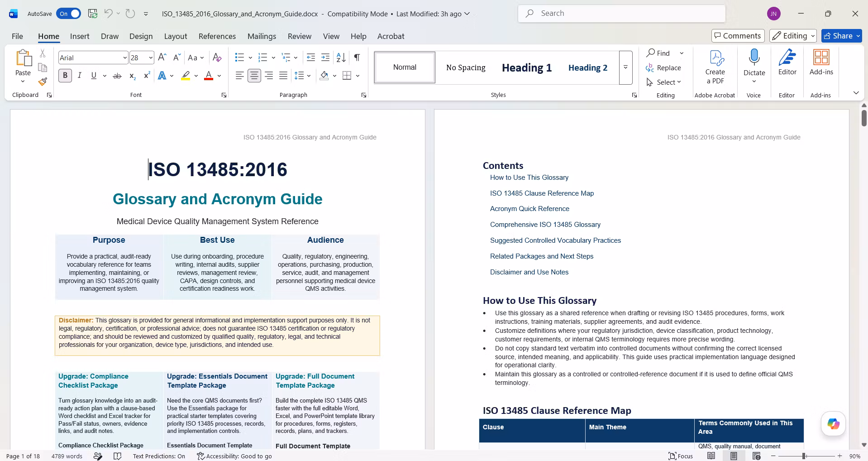Open the Arial font name dropdown

point(125,58)
